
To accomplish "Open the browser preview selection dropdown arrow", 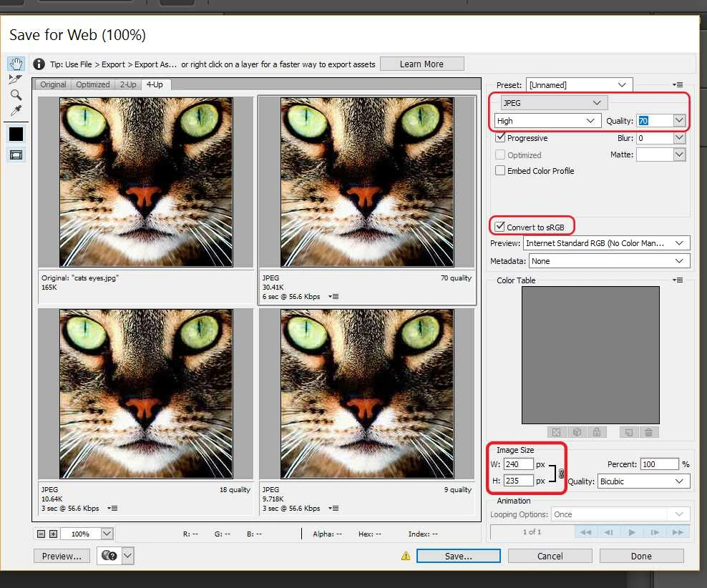I will click(128, 556).
